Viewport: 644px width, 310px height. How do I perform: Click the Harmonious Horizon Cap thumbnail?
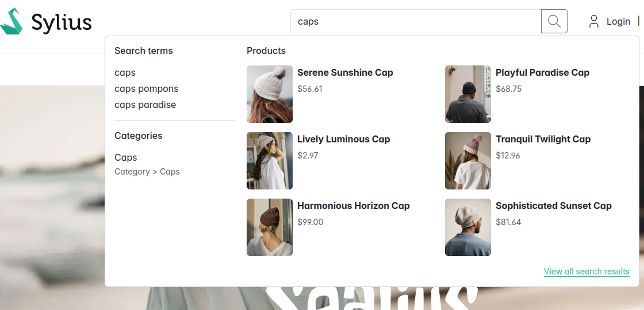(270, 227)
